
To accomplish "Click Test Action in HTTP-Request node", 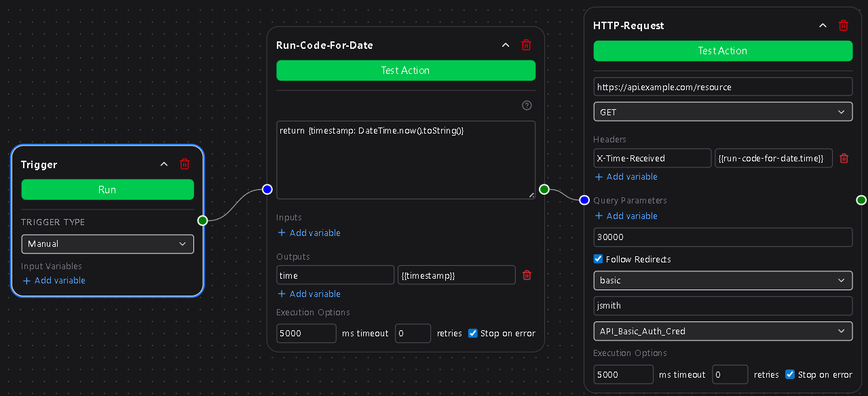I will point(723,51).
